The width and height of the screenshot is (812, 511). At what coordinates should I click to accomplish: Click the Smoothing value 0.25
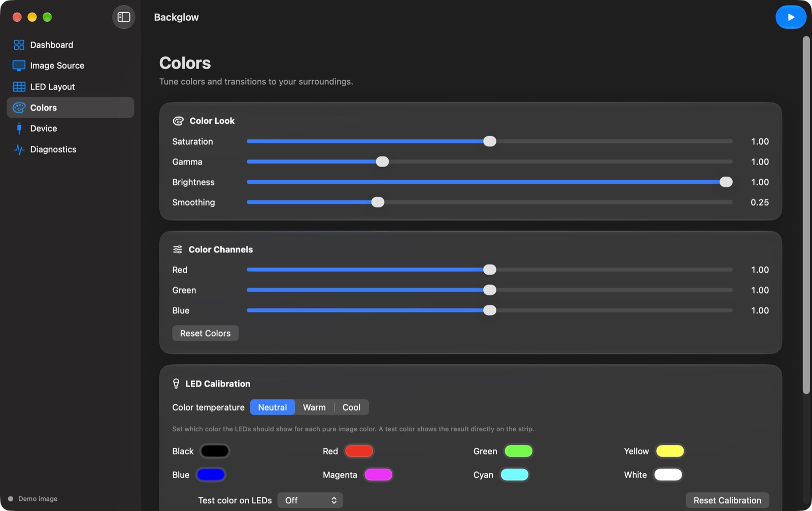tap(760, 202)
